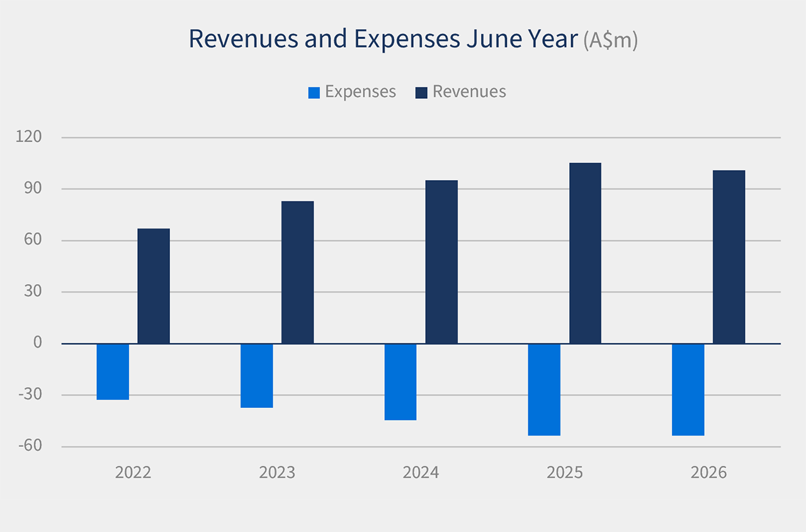Select the Revenues legend label

(469, 92)
